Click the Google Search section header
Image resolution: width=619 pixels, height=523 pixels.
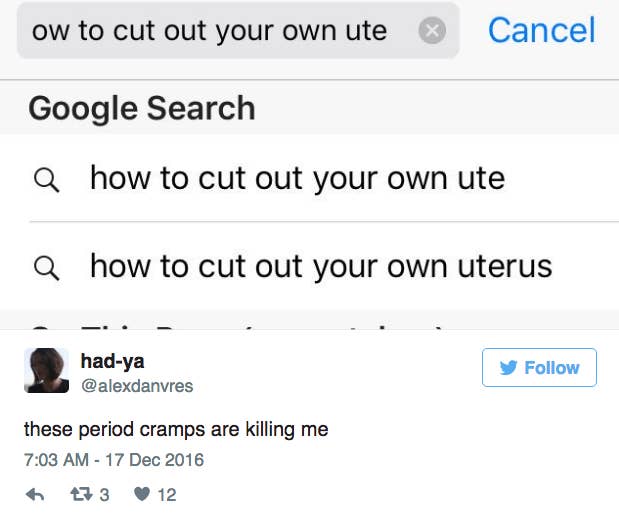pos(142,109)
